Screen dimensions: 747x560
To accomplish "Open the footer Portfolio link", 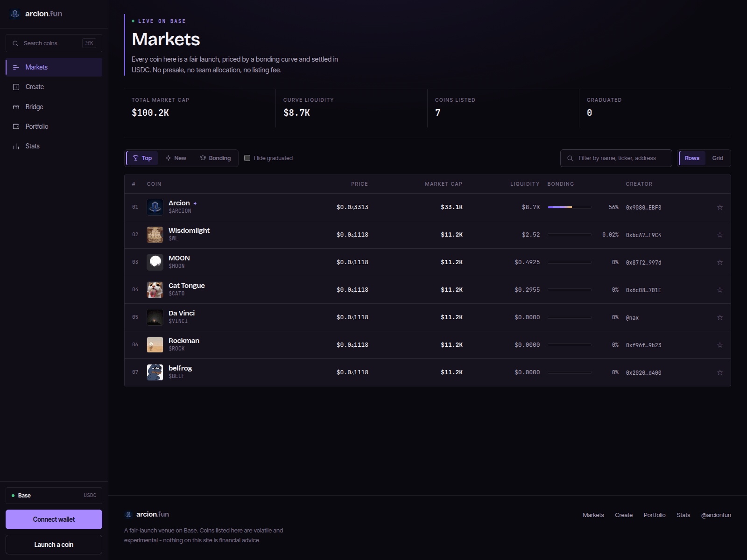I will coord(655,515).
